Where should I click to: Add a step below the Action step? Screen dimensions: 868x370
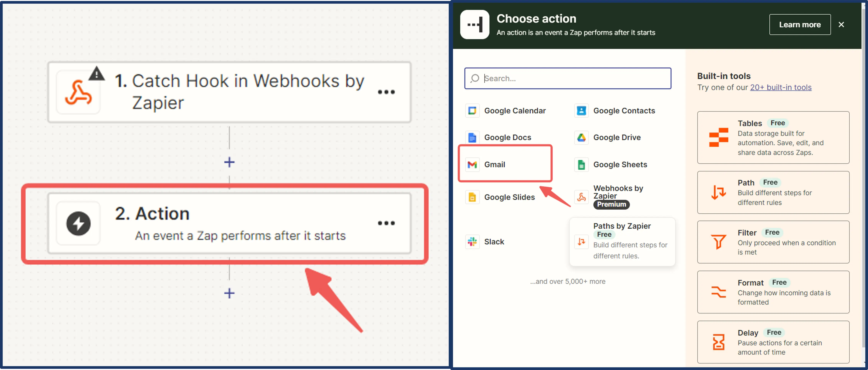tap(229, 293)
